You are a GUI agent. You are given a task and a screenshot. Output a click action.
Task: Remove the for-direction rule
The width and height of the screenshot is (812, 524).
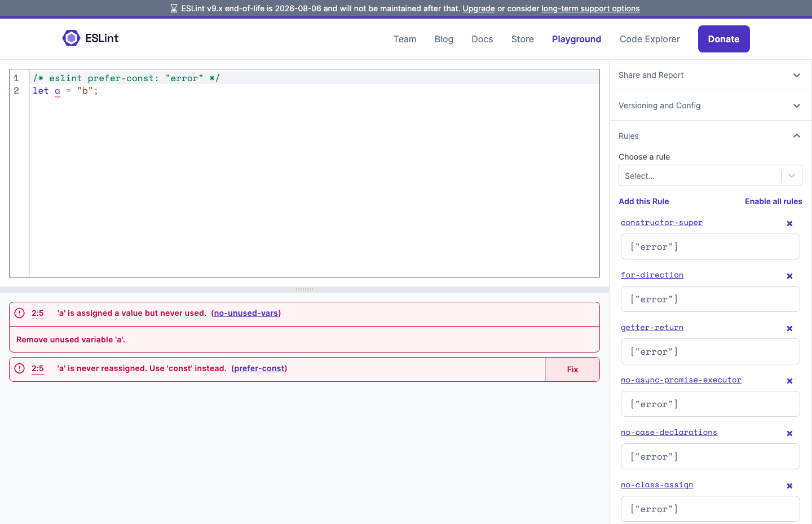(789, 276)
